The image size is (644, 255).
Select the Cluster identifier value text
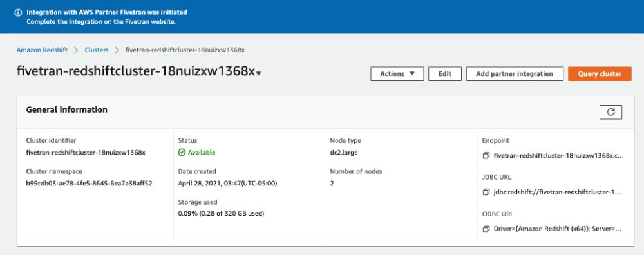click(86, 153)
